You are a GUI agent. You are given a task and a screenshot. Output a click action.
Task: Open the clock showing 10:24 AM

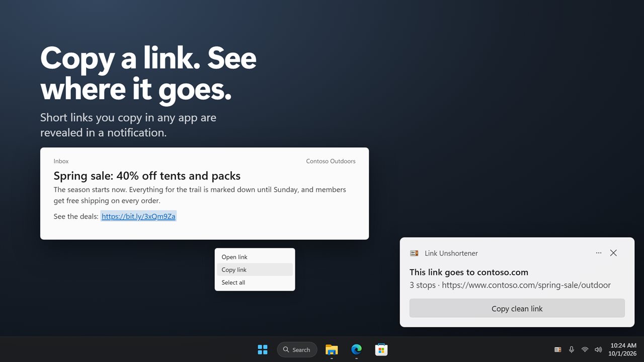click(623, 349)
